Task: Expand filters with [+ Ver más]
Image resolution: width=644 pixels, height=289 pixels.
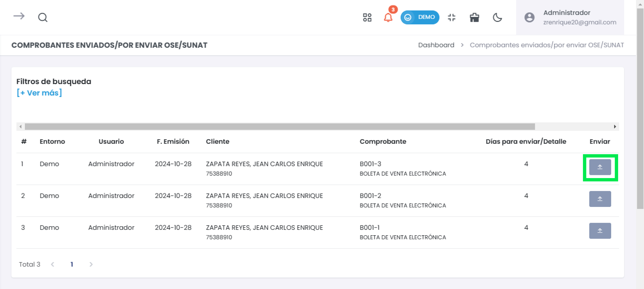Action: (39, 93)
